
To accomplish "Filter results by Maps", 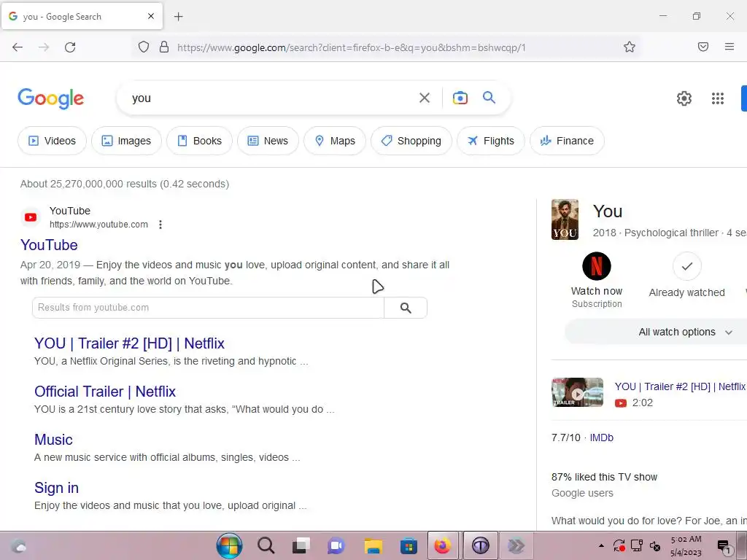I will point(335,141).
